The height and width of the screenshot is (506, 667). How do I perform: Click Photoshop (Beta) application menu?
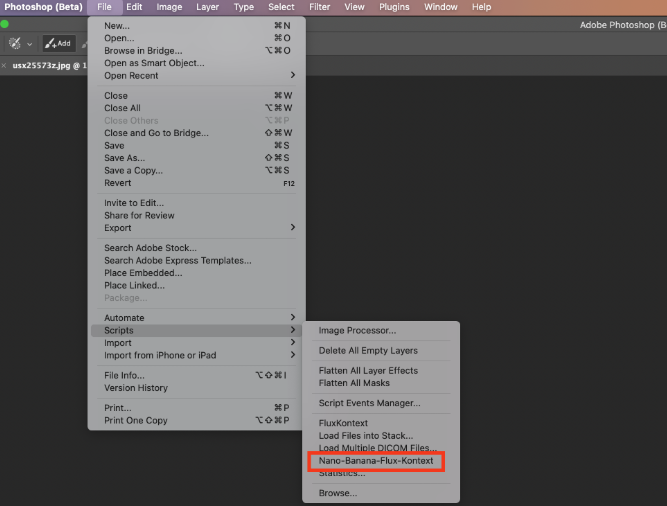coord(42,7)
